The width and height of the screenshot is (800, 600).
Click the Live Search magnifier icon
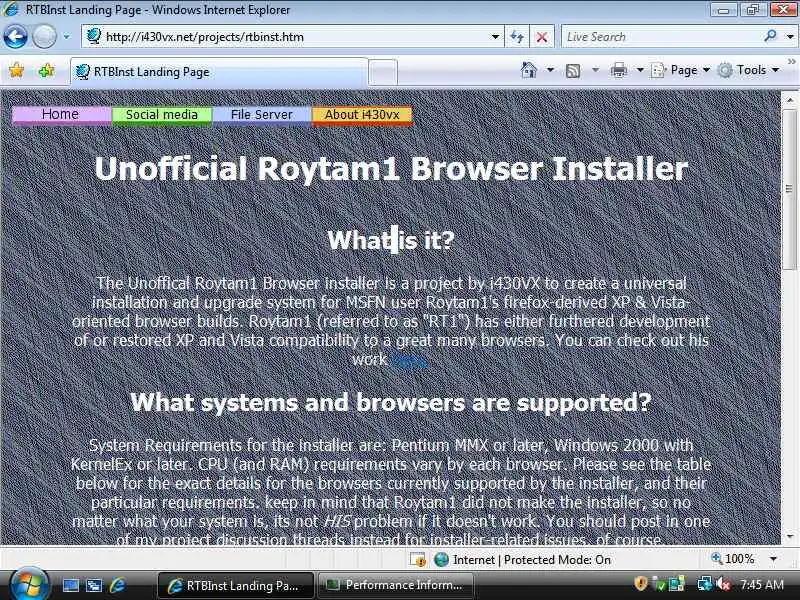770,36
